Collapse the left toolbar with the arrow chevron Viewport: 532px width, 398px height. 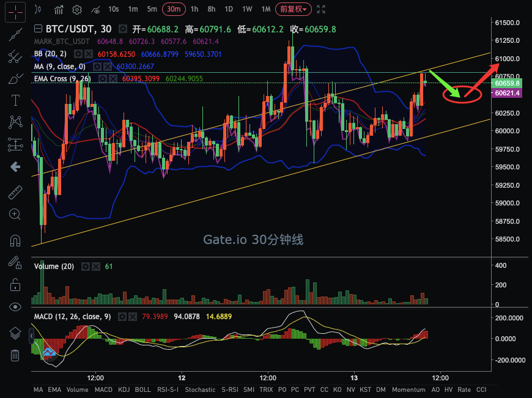click(15, 166)
